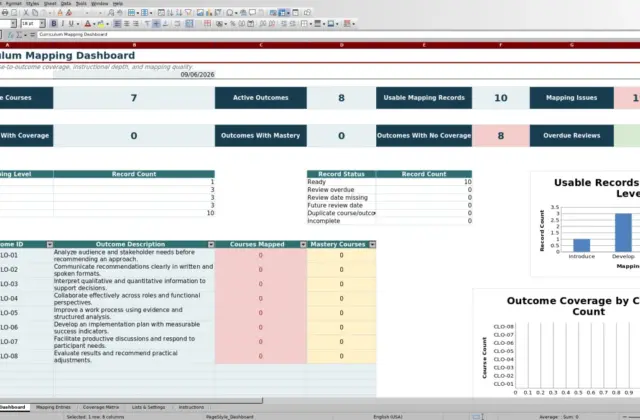640x420 pixels.
Task: Open the Help menu
Action: click(x=118, y=3)
